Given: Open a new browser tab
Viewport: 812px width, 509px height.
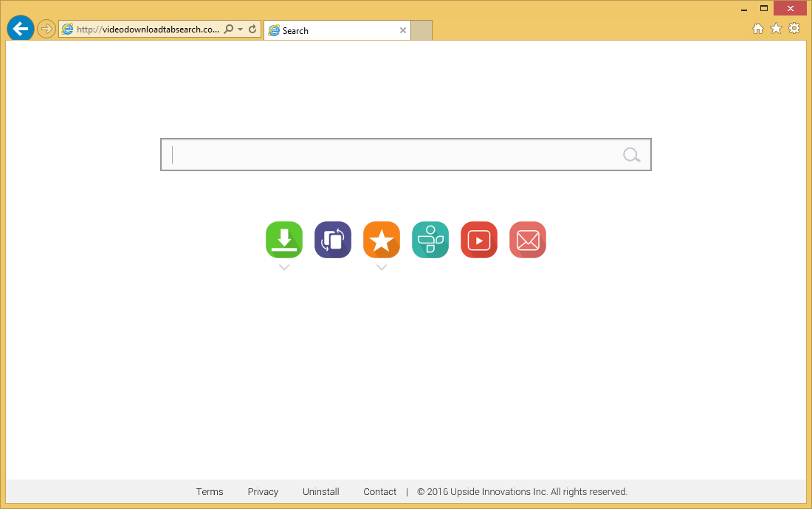Looking at the screenshot, I should [x=421, y=30].
